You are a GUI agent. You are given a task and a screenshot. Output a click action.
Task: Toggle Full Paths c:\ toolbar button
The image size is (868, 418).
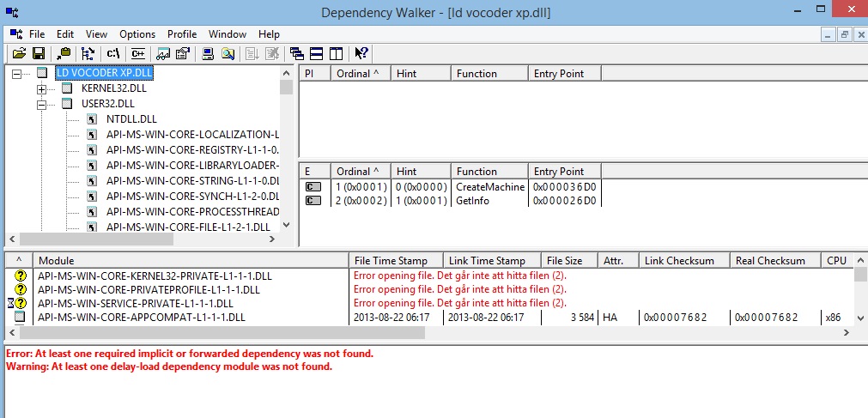(x=112, y=53)
